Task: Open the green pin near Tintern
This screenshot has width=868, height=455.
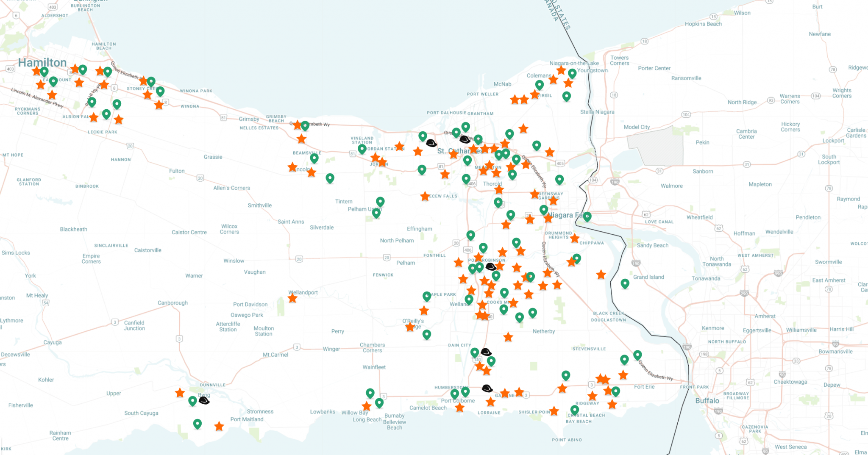Action: point(380,201)
